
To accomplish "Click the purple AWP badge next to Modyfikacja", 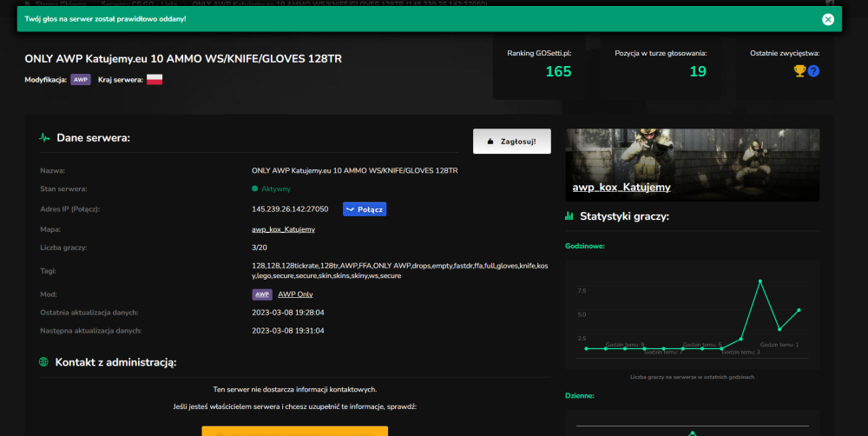I will [80, 80].
